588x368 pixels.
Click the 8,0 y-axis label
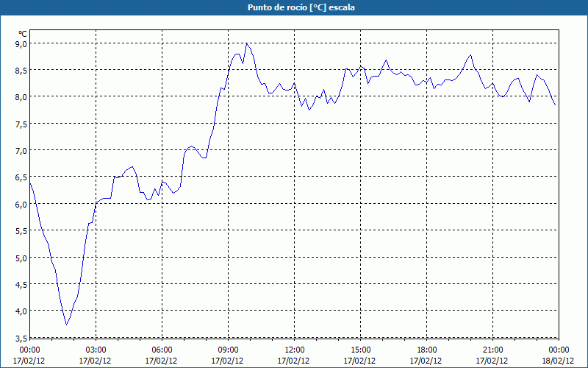tap(22, 97)
